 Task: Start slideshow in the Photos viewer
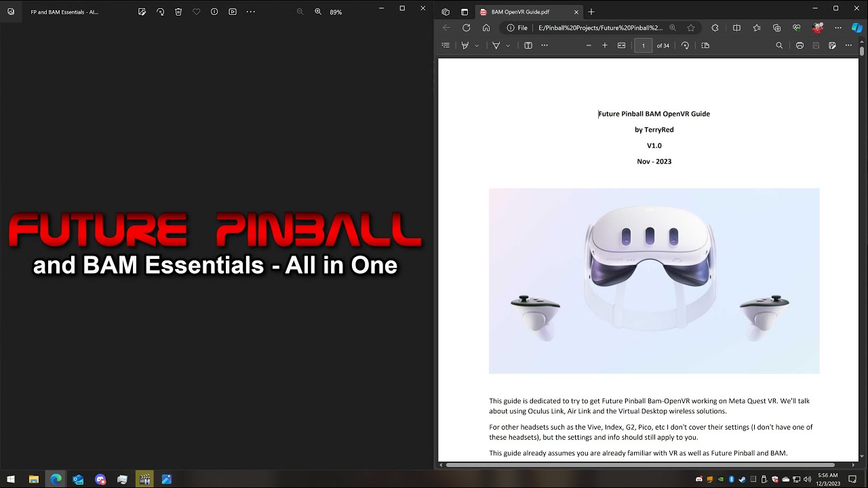click(233, 12)
